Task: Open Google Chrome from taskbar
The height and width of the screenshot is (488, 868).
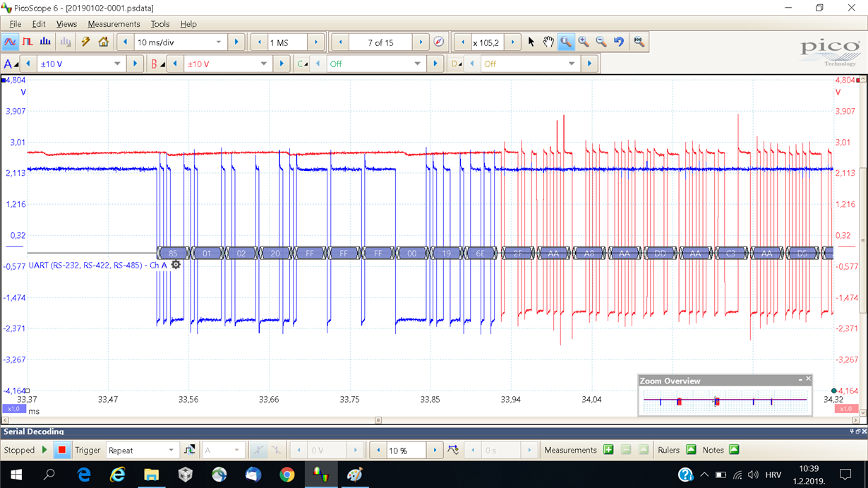Action: tap(287, 475)
